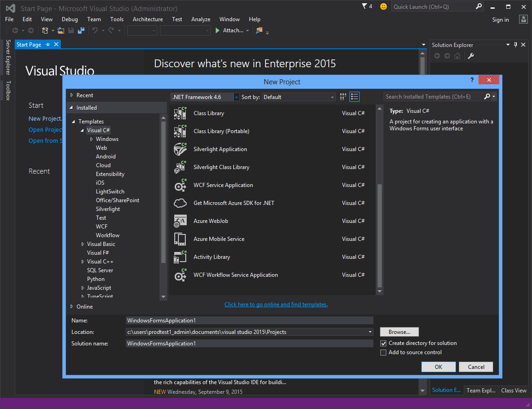Open the Sort by Default dropdown
The width and height of the screenshot is (532, 409).
click(299, 97)
